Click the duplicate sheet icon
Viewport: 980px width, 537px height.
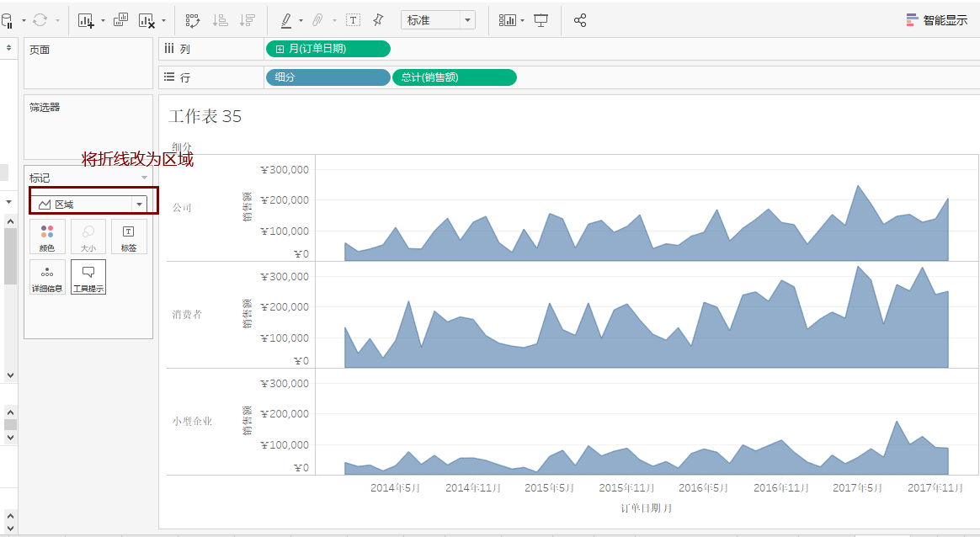[120, 20]
